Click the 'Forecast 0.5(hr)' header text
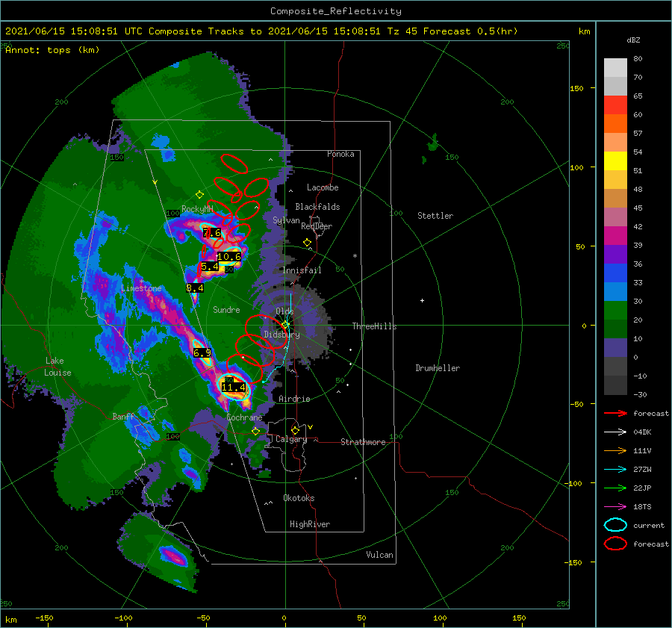 (470, 31)
